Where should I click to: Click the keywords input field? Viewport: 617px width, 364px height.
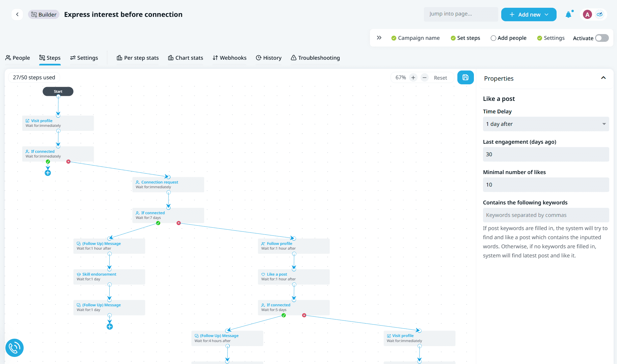pos(545,215)
